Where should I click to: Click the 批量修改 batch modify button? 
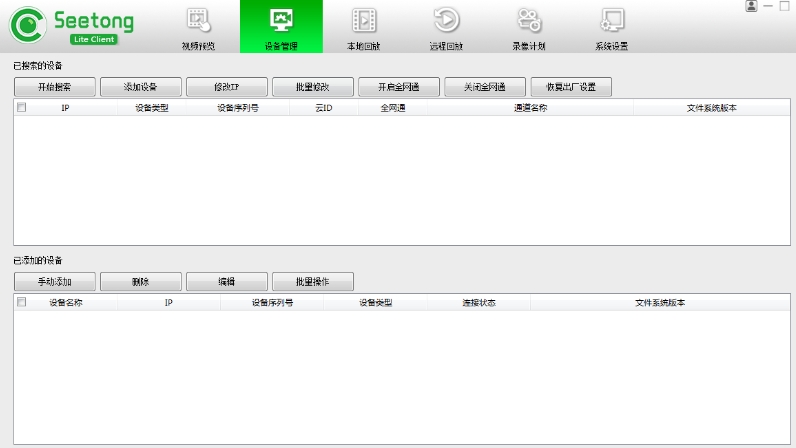[313, 87]
